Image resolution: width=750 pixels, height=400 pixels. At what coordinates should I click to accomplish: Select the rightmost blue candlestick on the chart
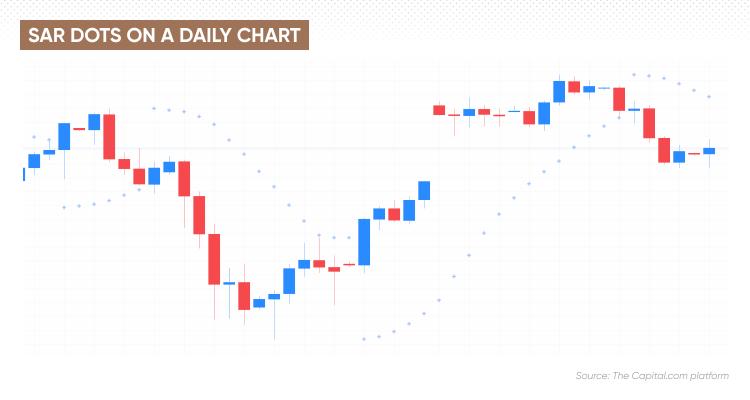pos(709,151)
